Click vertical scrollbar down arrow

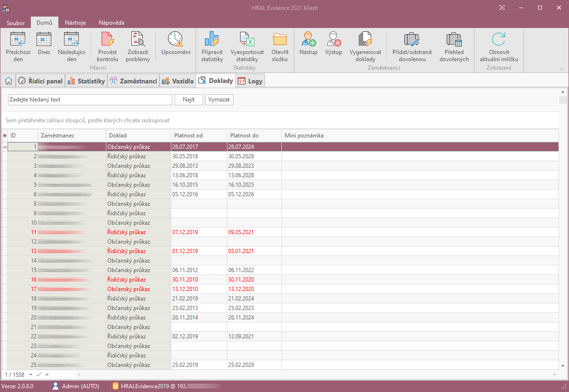(563, 366)
